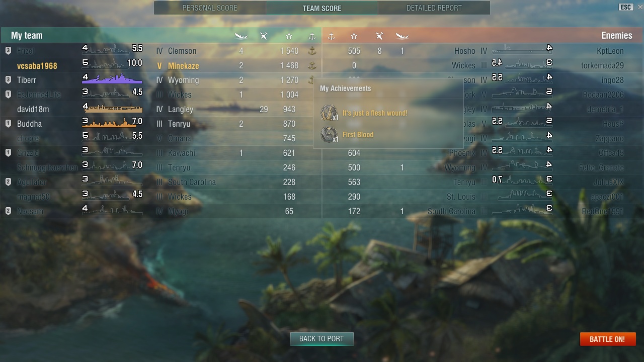Viewport: 644px width, 362px height.
Task: Close the results screen with ESC button
Action: pos(626,7)
